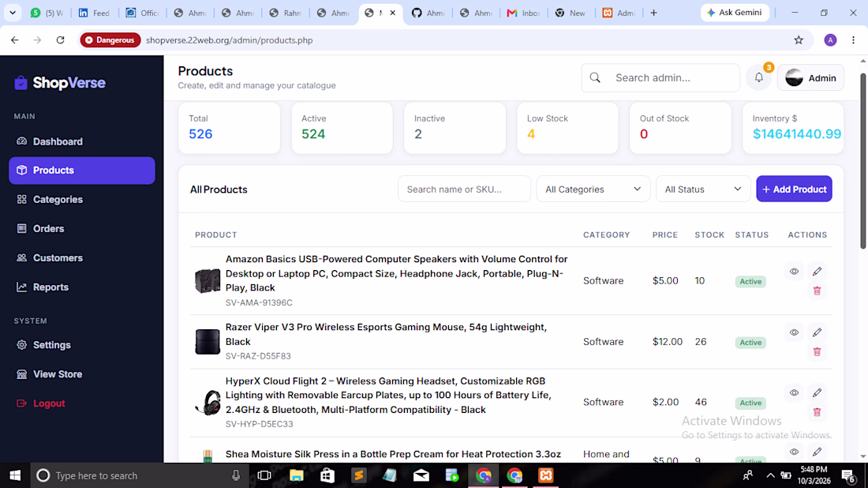This screenshot has height=488, width=868.
Task: Go back to the previous page
Action: tap(15, 40)
